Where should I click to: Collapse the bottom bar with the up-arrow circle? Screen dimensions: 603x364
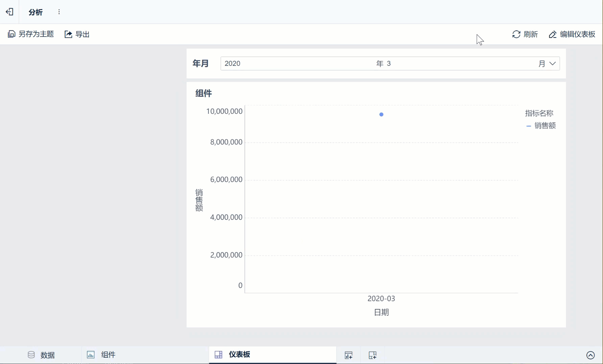point(590,355)
